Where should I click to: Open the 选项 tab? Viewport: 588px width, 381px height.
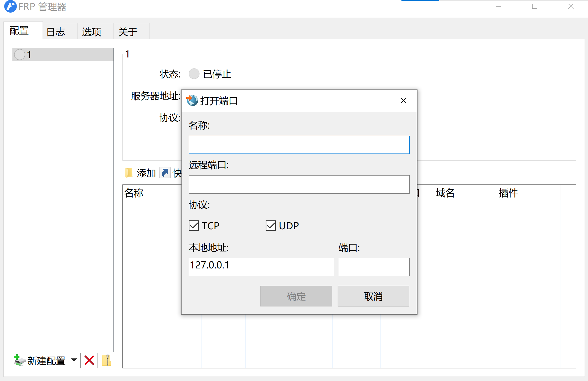[91, 32]
